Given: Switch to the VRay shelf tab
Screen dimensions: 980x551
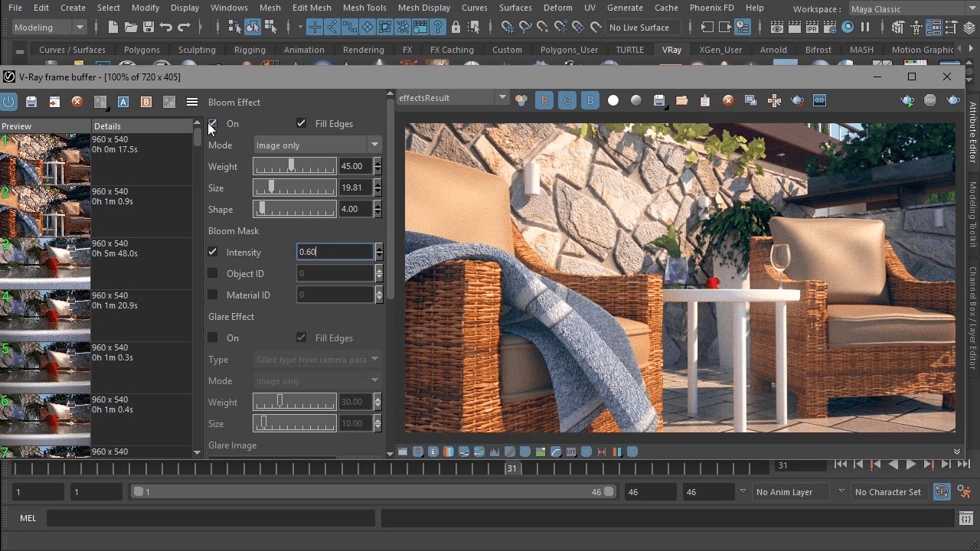Looking at the screenshot, I should click(671, 49).
